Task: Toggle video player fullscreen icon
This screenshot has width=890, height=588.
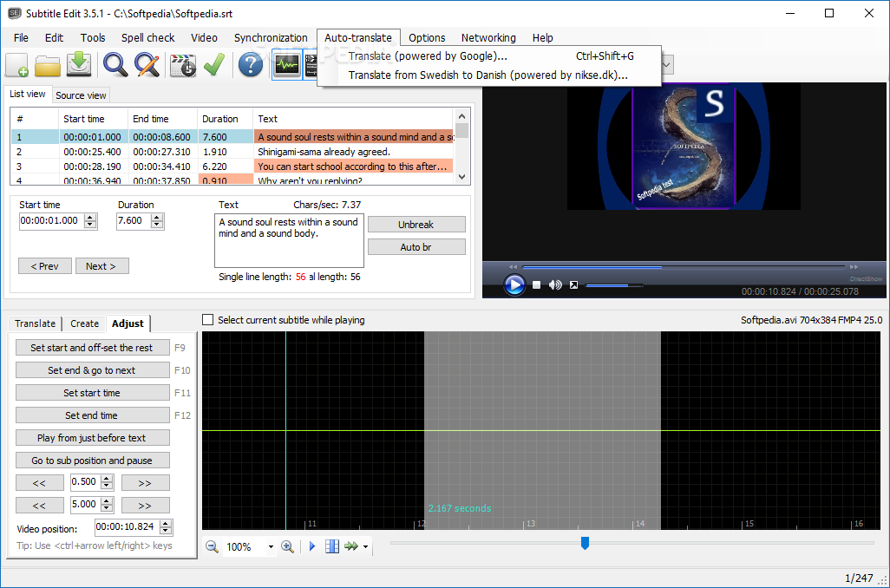Action: pos(573,284)
